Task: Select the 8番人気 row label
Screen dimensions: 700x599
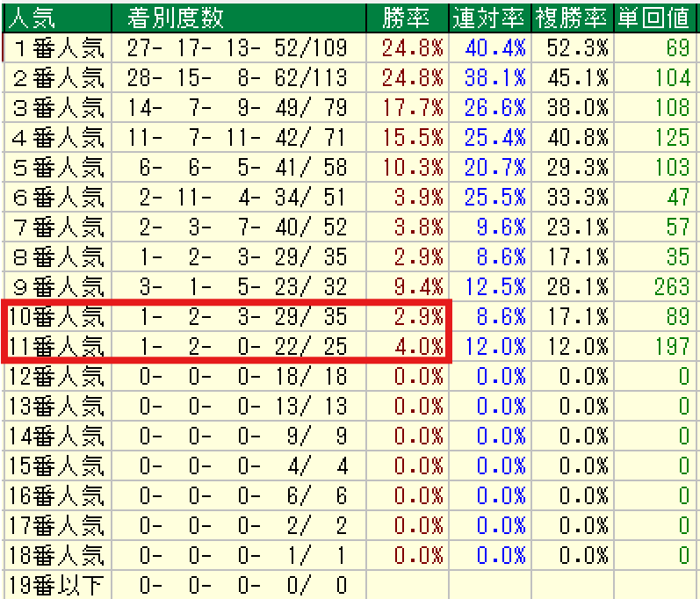Action: coord(58,257)
